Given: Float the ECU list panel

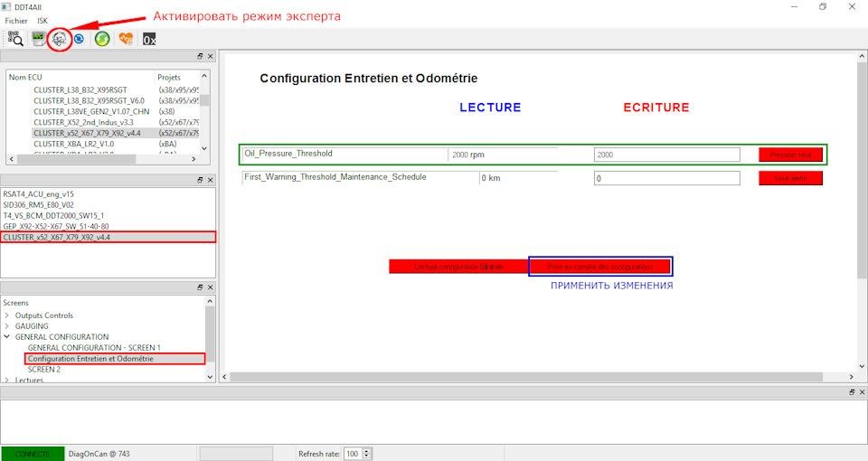Looking at the screenshot, I should pos(200,56).
